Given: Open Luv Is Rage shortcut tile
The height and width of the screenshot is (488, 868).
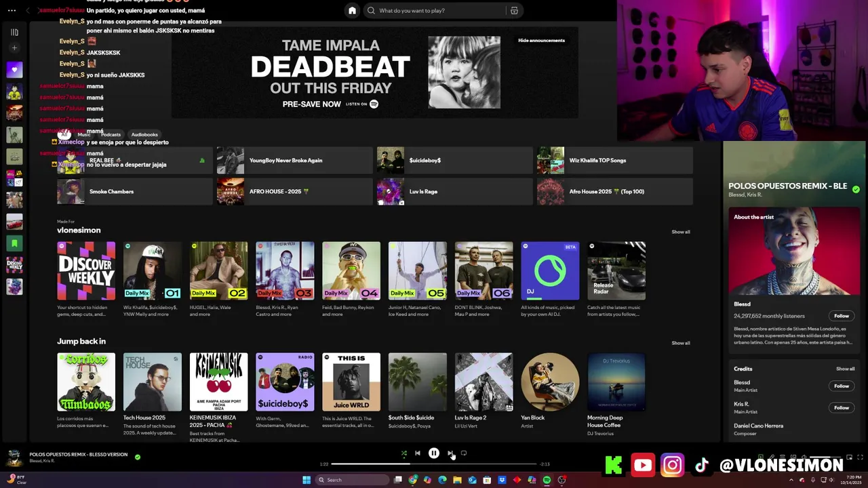Looking at the screenshot, I should pos(454,191).
